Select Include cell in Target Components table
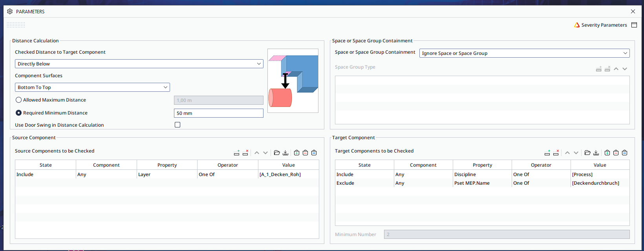 coord(364,174)
